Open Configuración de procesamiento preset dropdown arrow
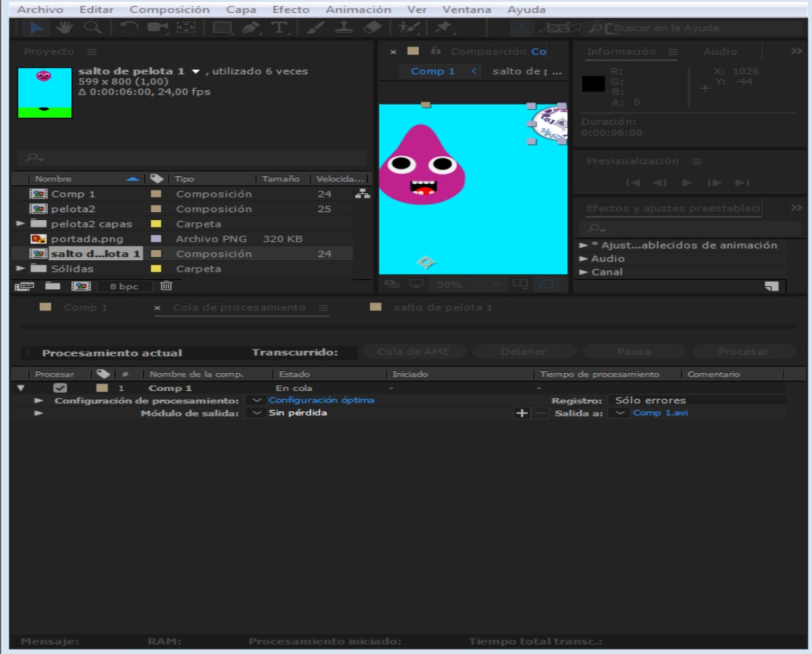 [256, 400]
